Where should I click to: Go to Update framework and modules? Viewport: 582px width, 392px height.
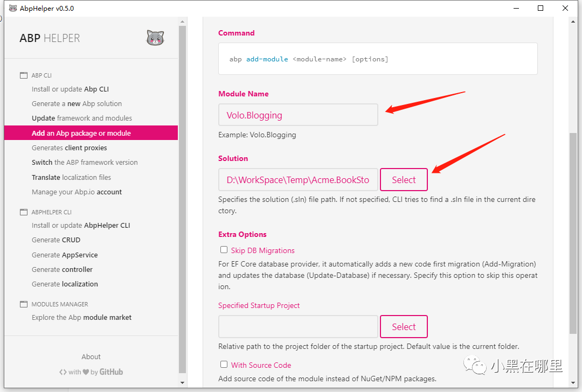coord(82,118)
